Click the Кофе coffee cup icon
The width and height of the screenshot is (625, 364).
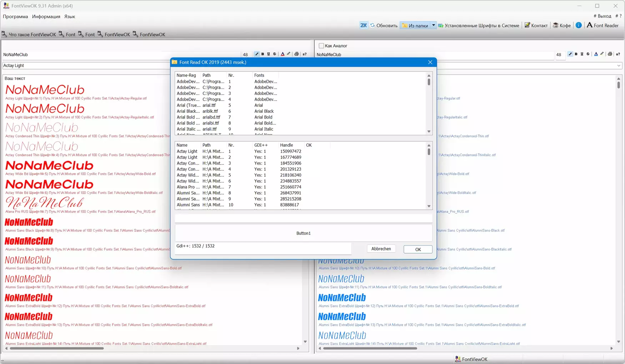point(555,25)
